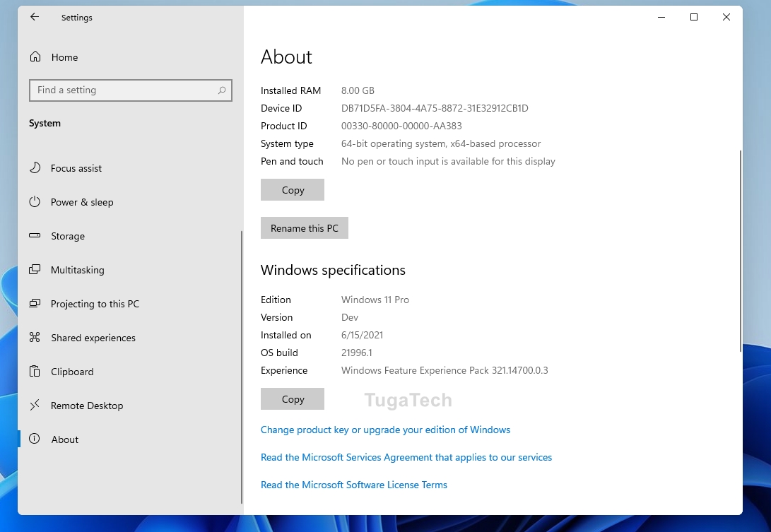Click the 8.00 GB installed RAM value
Image resolution: width=771 pixels, height=532 pixels.
point(358,90)
